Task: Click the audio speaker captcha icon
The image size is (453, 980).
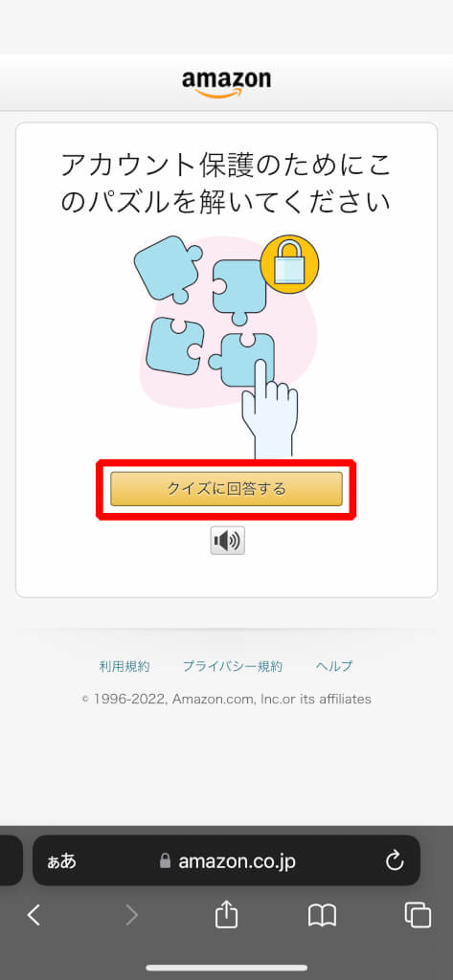Action: 227,541
